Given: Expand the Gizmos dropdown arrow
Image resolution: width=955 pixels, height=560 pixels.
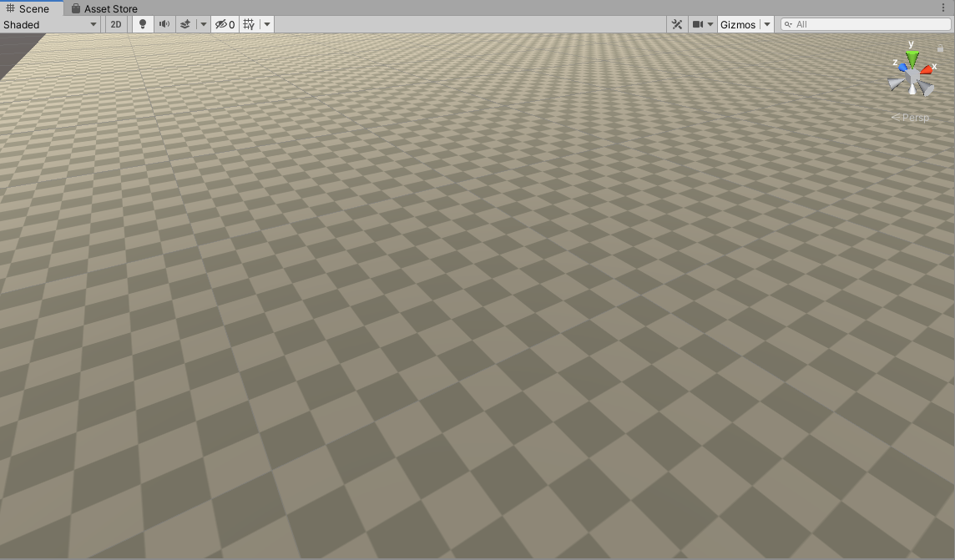Looking at the screenshot, I should click(x=767, y=24).
